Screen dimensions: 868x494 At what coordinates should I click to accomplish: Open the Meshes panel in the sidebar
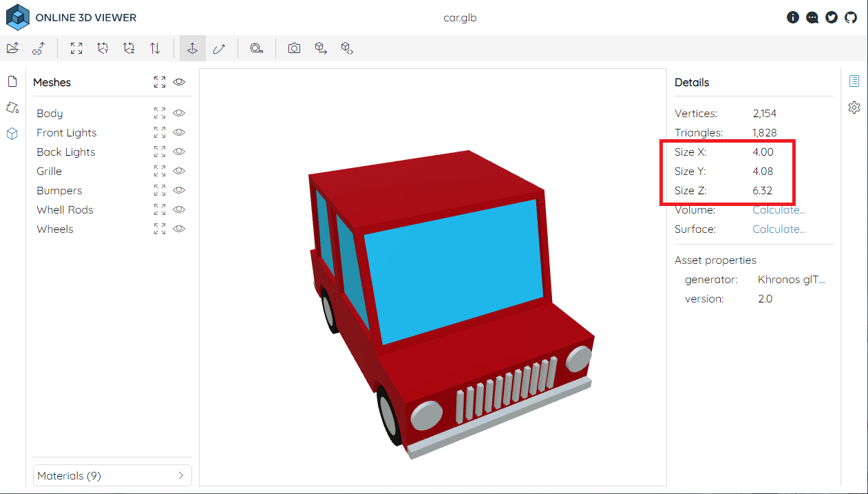coord(12,134)
